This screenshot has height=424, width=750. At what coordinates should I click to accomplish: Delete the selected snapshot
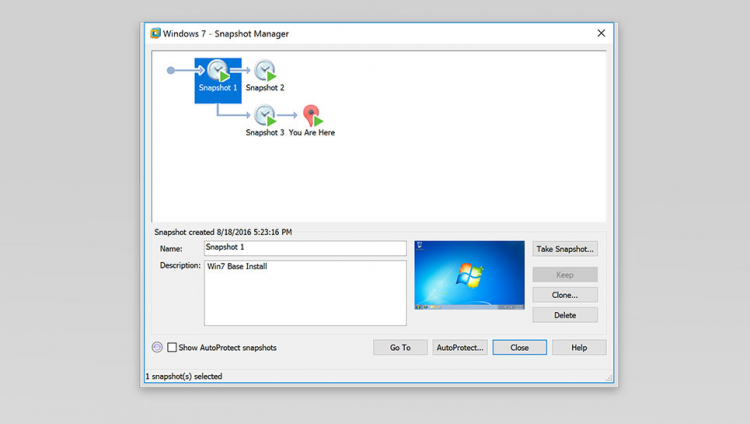click(565, 315)
